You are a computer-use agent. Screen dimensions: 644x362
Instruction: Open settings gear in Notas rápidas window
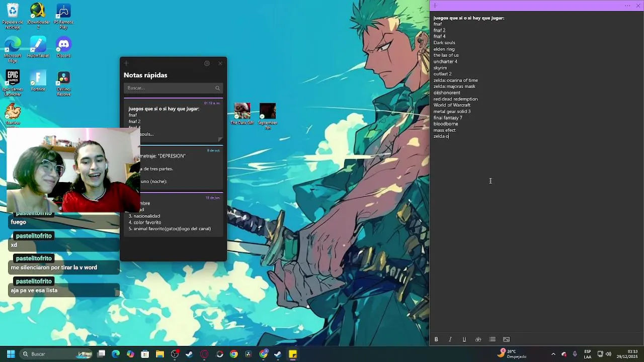[207, 63]
